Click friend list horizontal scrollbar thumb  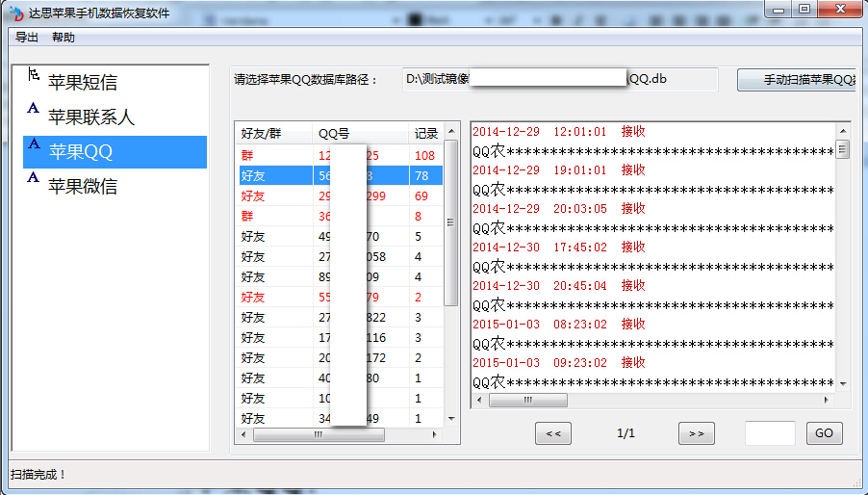(319, 435)
